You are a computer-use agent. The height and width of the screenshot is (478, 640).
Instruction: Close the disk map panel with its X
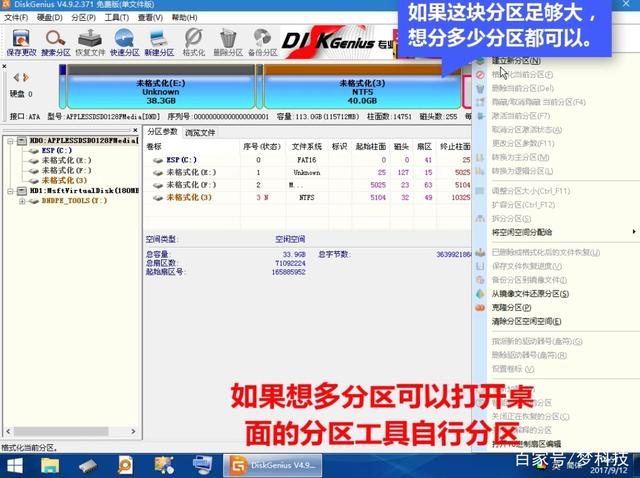pyautogui.click(x=4, y=66)
